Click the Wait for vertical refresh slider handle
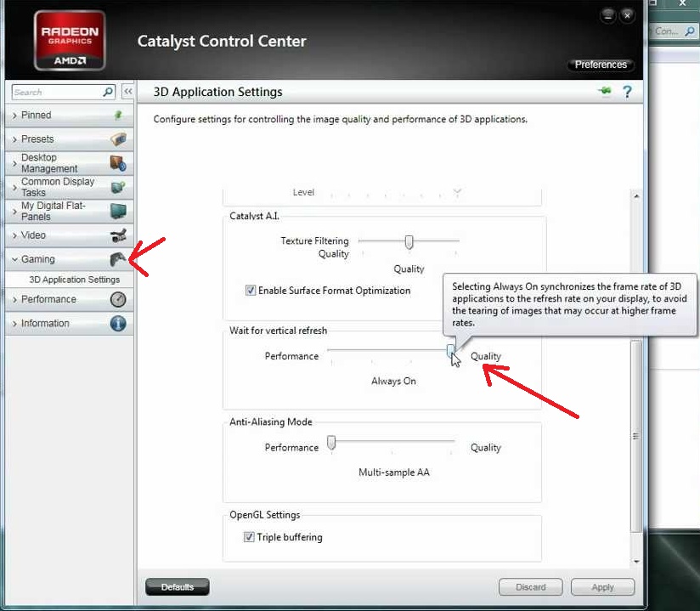 click(451, 351)
